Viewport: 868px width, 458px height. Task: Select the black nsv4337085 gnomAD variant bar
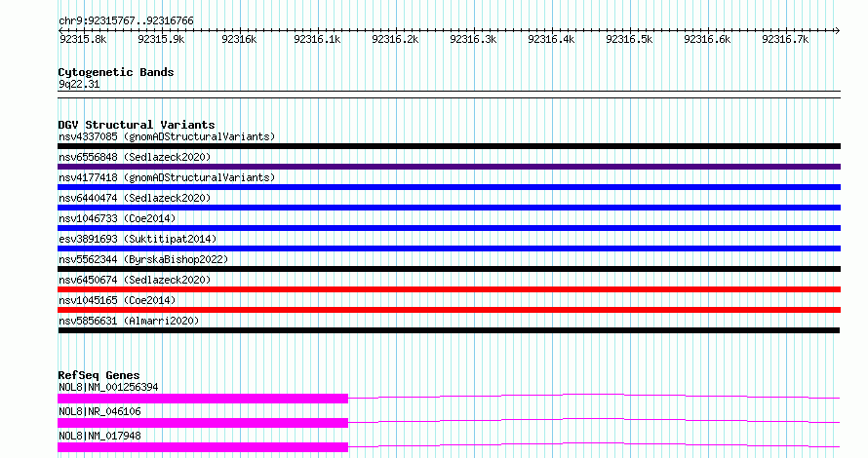(x=449, y=146)
